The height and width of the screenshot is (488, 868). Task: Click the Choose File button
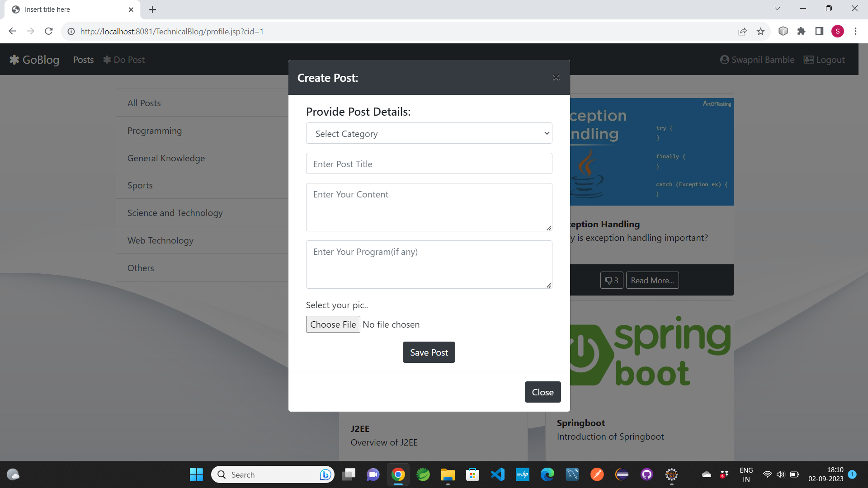(x=333, y=324)
